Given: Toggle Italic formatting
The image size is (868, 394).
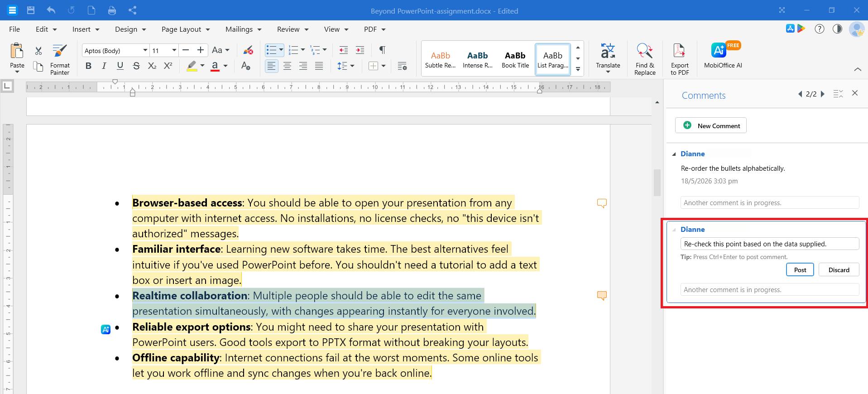Looking at the screenshot, I should 104,66.
